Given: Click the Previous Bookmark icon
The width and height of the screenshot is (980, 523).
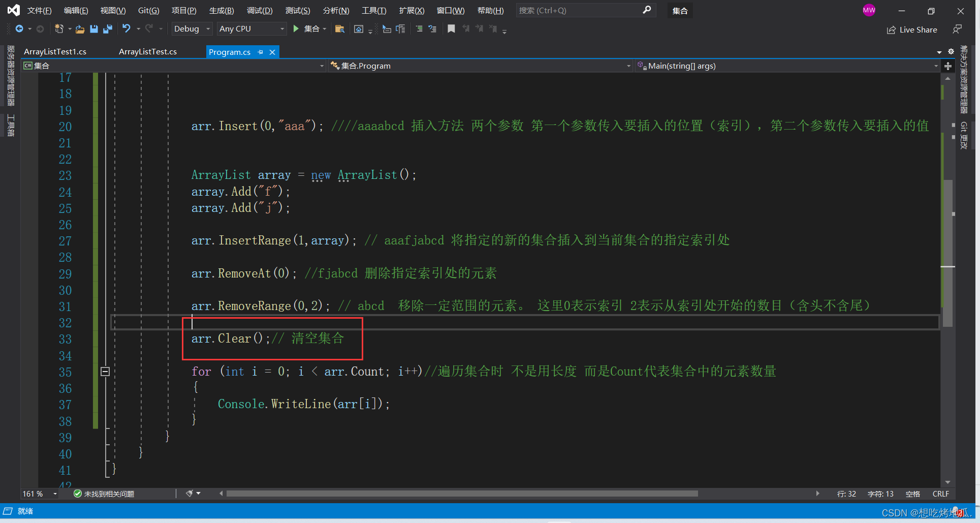Looking at the screenshot, I should pyautogui.click(x=466, y=29).
